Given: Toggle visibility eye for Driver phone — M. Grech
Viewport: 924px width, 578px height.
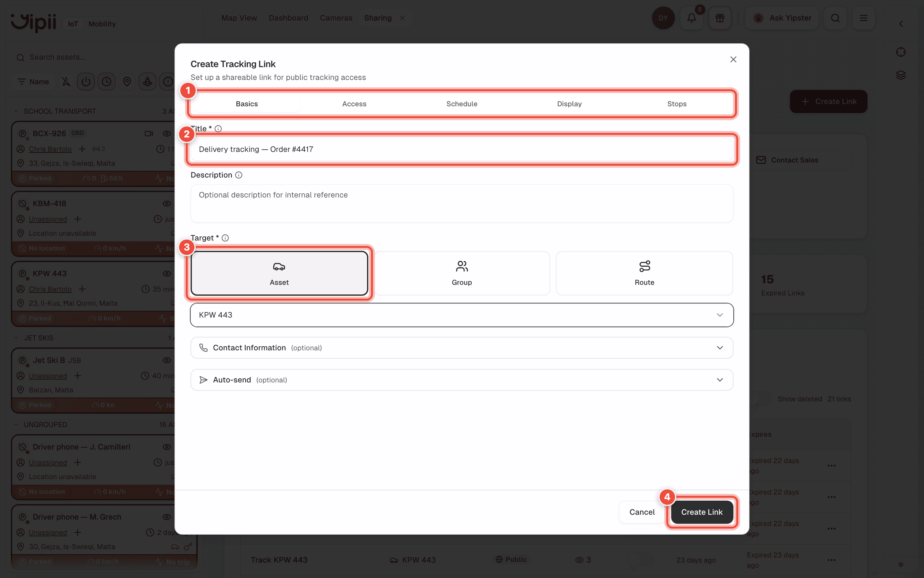Looking at the screenshot, I should [x=167, y=517].
